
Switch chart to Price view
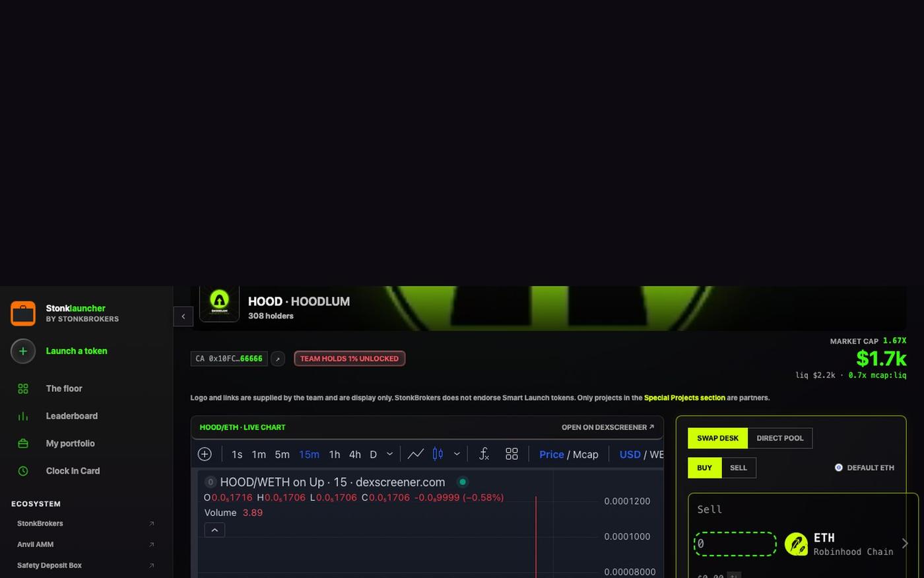[x=552, y=454]
